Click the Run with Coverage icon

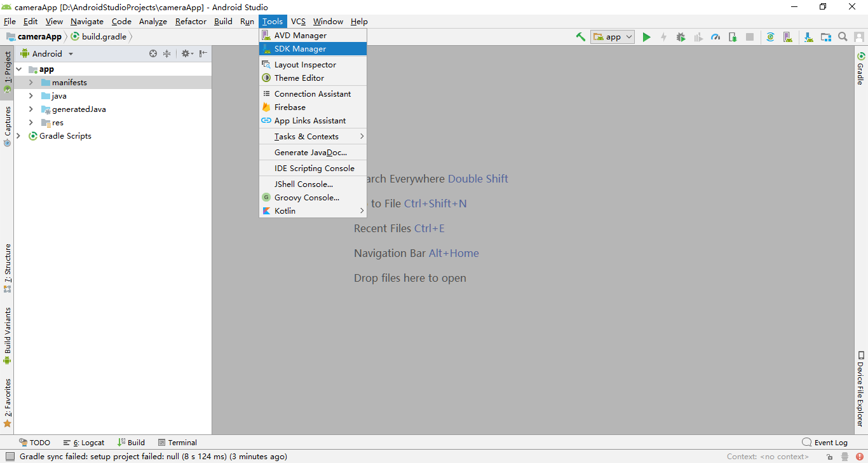pyautogui.click(x=698, y=37)
